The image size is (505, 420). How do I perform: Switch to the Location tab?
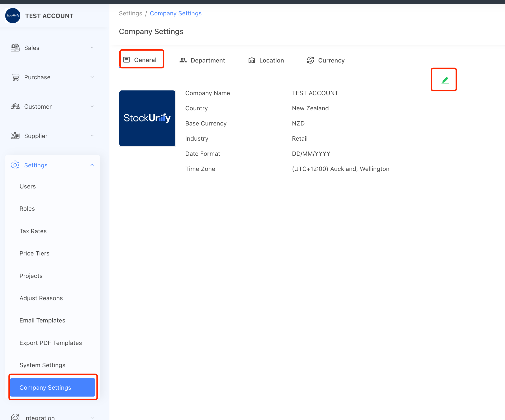point(266,60)
